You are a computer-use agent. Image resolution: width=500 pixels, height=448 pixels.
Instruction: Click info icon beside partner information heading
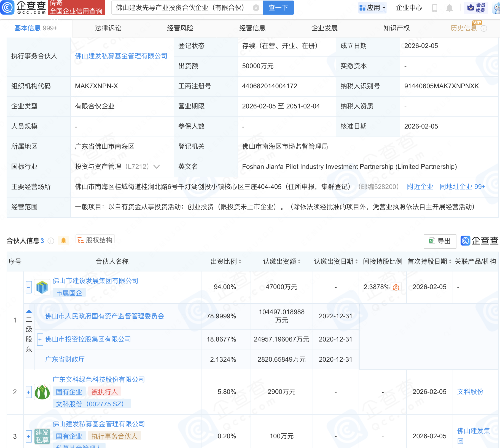click(x=51, y=241)
